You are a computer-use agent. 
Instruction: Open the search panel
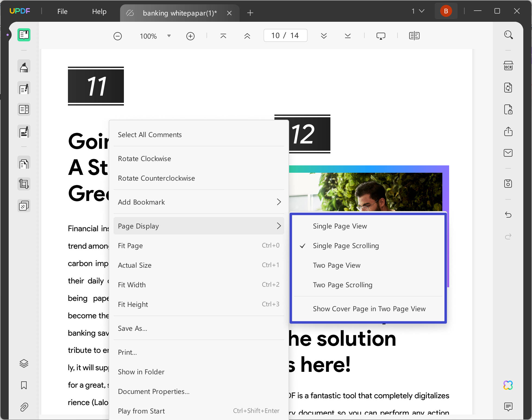pos(508,35)
